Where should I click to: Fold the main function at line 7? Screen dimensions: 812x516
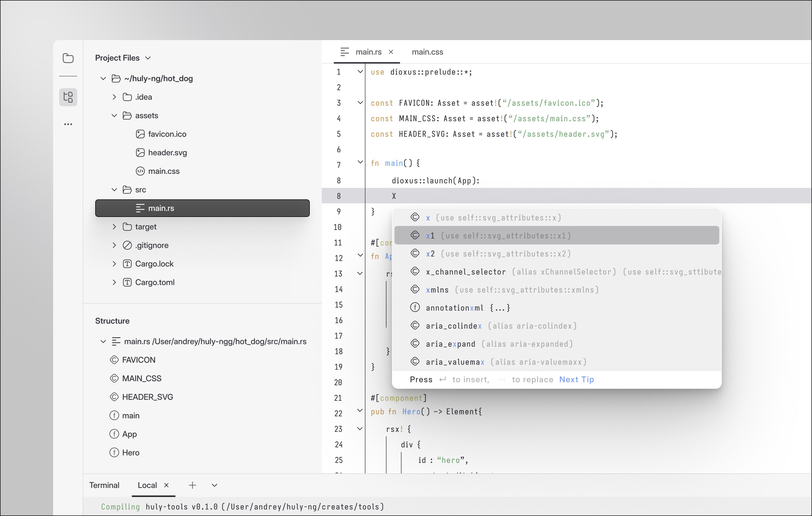point(360,162)
